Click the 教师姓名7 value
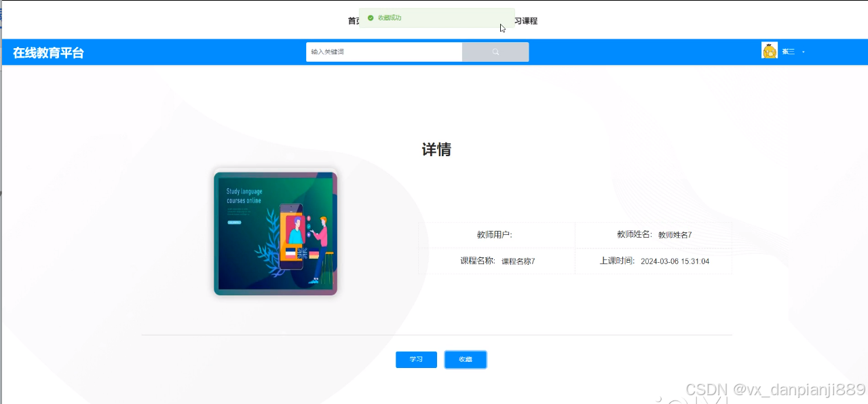 675,235
